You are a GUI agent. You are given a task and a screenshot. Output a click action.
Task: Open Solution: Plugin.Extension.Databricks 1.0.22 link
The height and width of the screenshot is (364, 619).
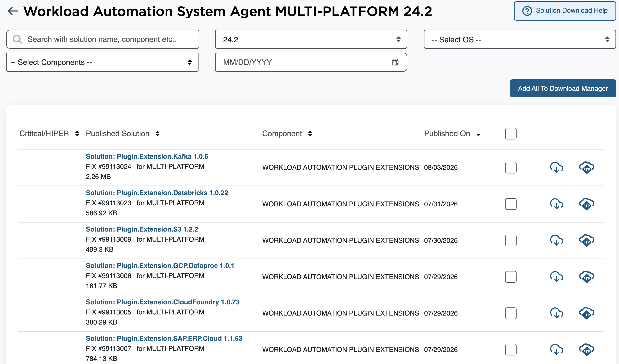tap(157, 193)
